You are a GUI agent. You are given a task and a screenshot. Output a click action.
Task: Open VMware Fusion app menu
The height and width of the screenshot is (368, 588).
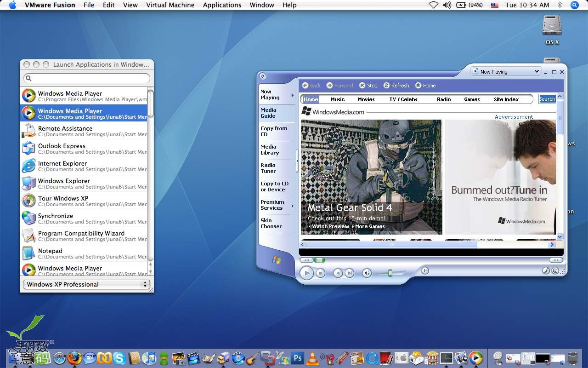pyautogui.click(x=50, y=5)
